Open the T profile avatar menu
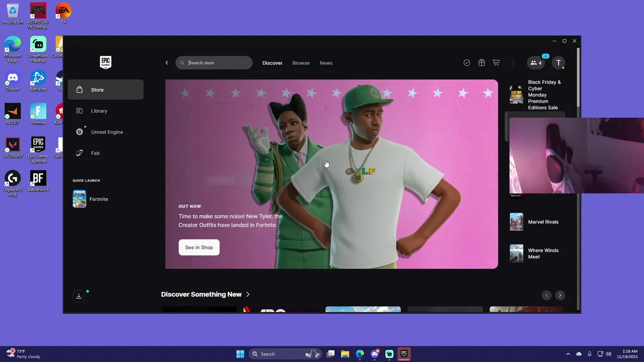 point(558,63)
